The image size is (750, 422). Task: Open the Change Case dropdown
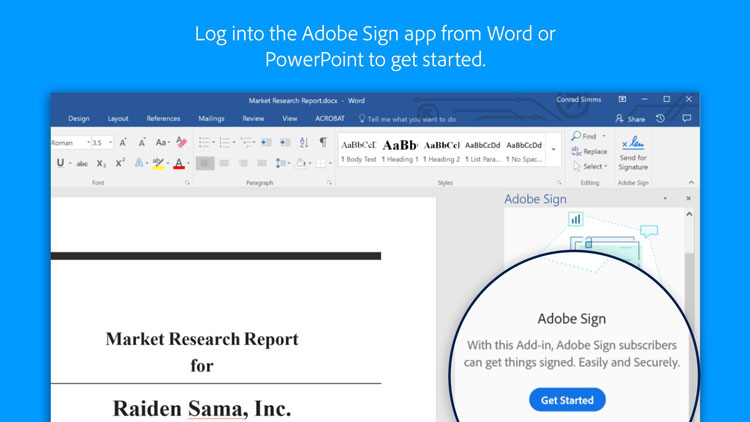pos(163,143)
